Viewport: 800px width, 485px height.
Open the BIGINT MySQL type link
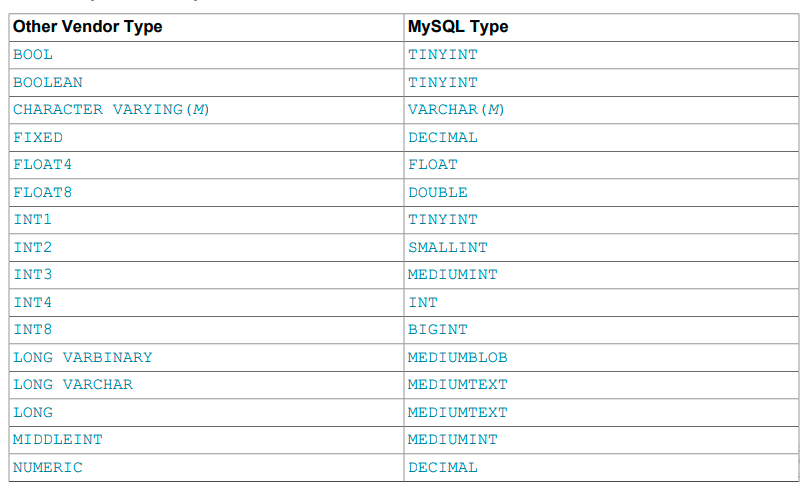click(x=438, y=329)
